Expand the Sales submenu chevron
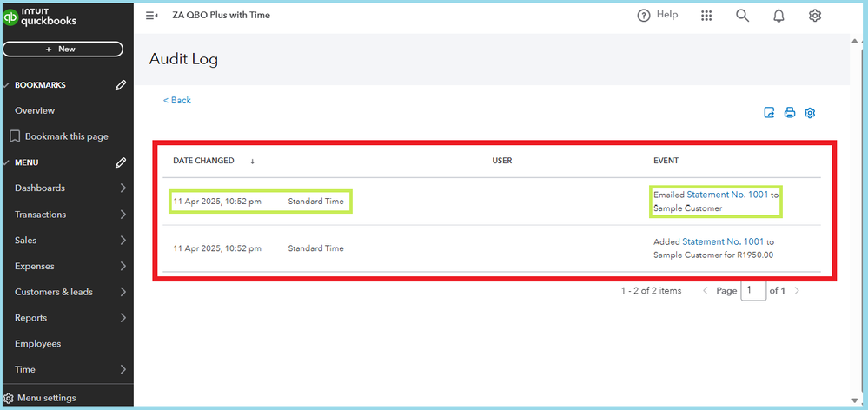This screenshot has height=410, width=868. pyautogui.click(x=123, y=240)
